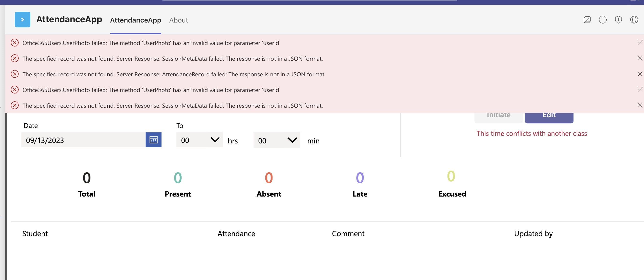Click the globe website icon
The width and height of the screenshot is (644, 280).
(634, 20)
